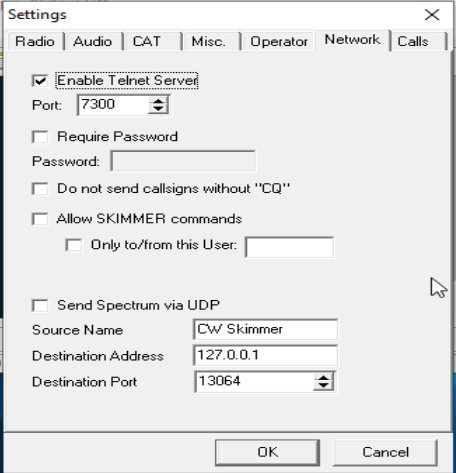Disable the Enable Telnet Server checkbox
456x473 pixels.
point(40,81)
